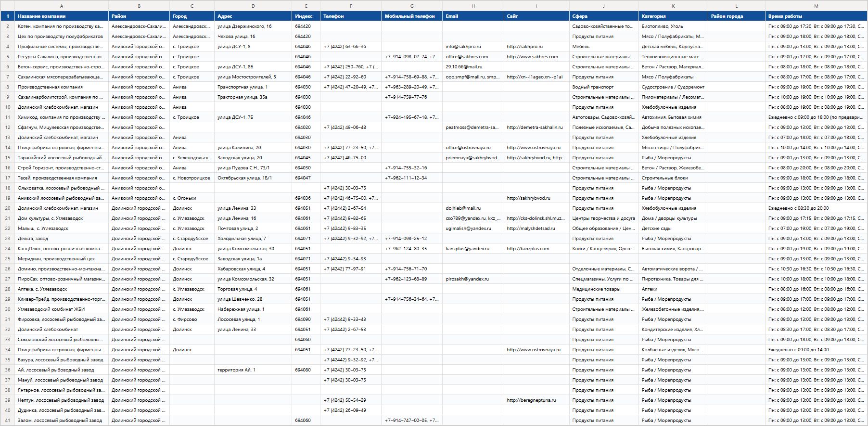Select the site cell 'http://www.sakhres.com'
Viewport: 868px width, 434px height.
click(x=536, y=57)
